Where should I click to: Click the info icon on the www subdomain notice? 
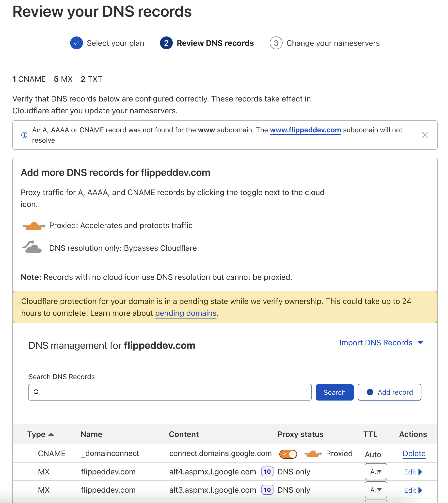(x=24, y=135)
